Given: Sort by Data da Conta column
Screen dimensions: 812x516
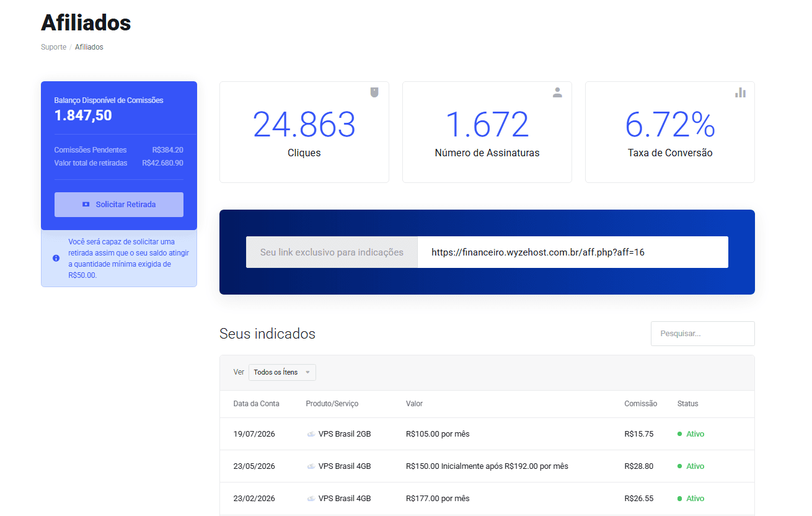Looking at the screenshot, I should pyautogui.click(x=256, y=404).
